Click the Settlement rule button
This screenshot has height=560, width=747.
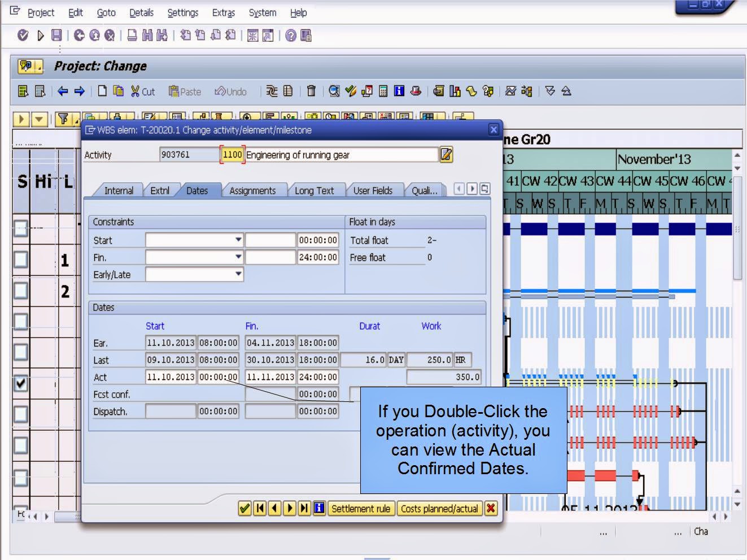[361, 509]
